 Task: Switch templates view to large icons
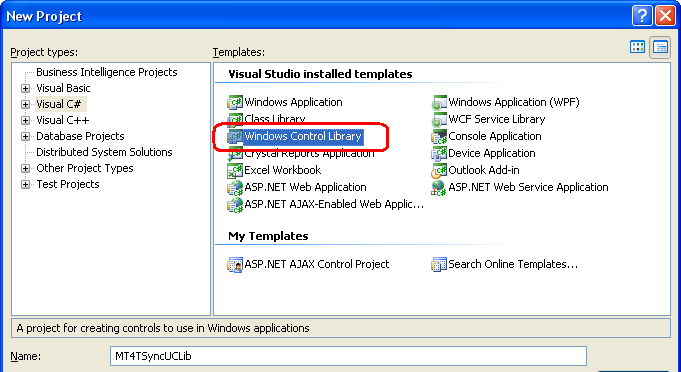[x=637, y=47]
